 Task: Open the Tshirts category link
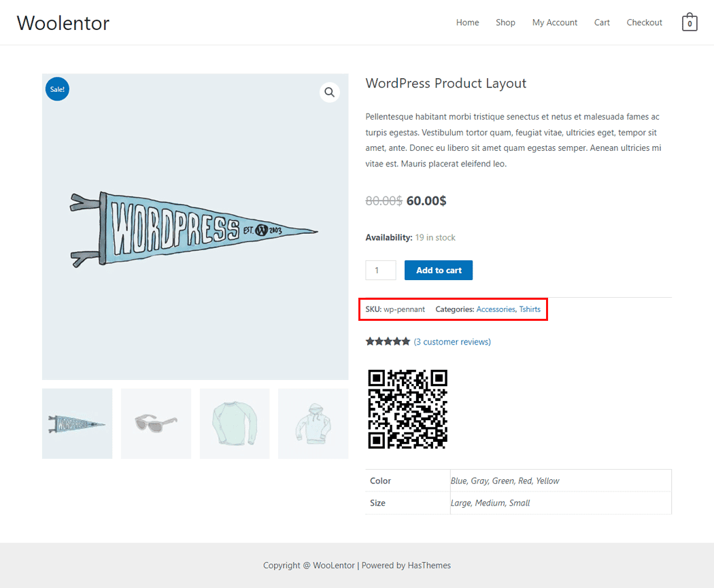coord(530,309)
